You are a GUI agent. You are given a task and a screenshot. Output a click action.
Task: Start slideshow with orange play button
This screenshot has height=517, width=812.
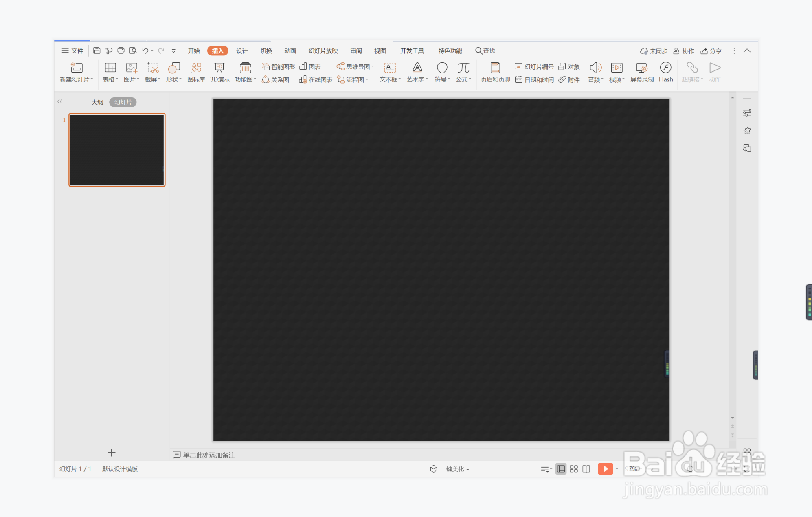click(605, 469)
